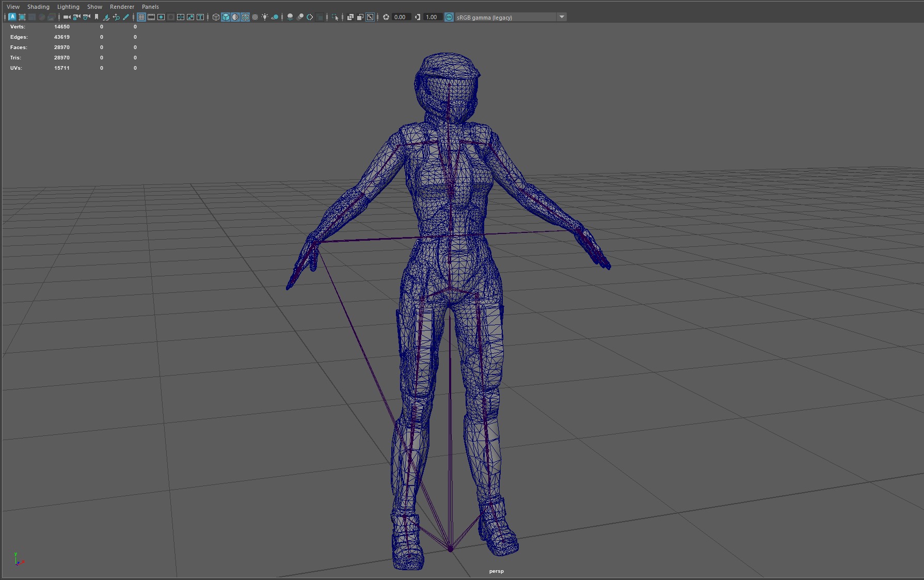Click the dimmed Depth of Field icon
Viewport: 924px width, 580px height.
[320, 17]
